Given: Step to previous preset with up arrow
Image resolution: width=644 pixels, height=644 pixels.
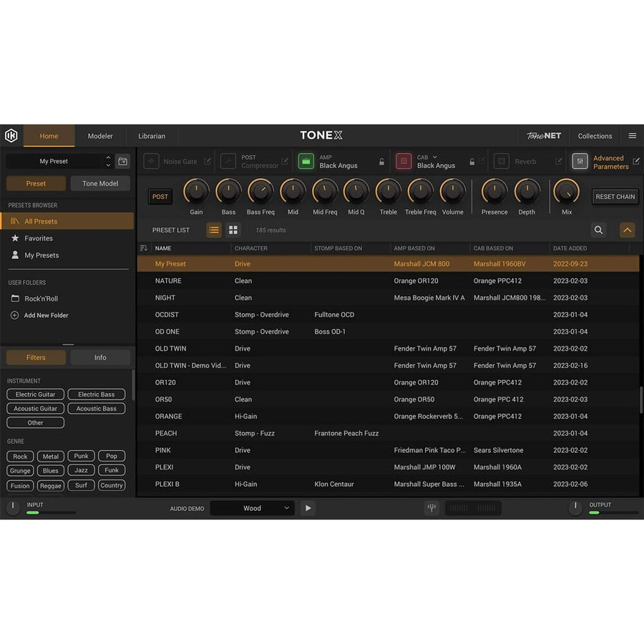Looking at the screenshot, I should tap(108, 157).
